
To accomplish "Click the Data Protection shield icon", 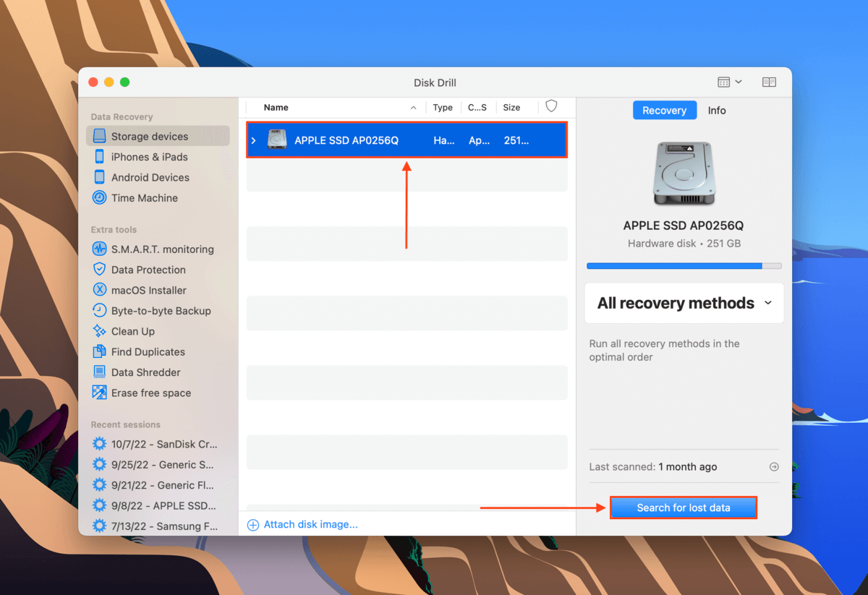I will 99,270.
